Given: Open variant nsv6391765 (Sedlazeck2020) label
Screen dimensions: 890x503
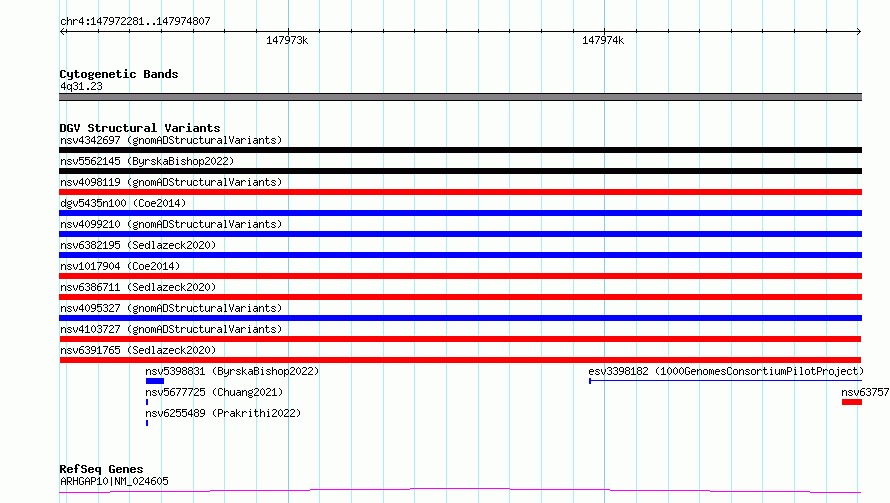Looking at the screenshot, I should tap(138, 350).
